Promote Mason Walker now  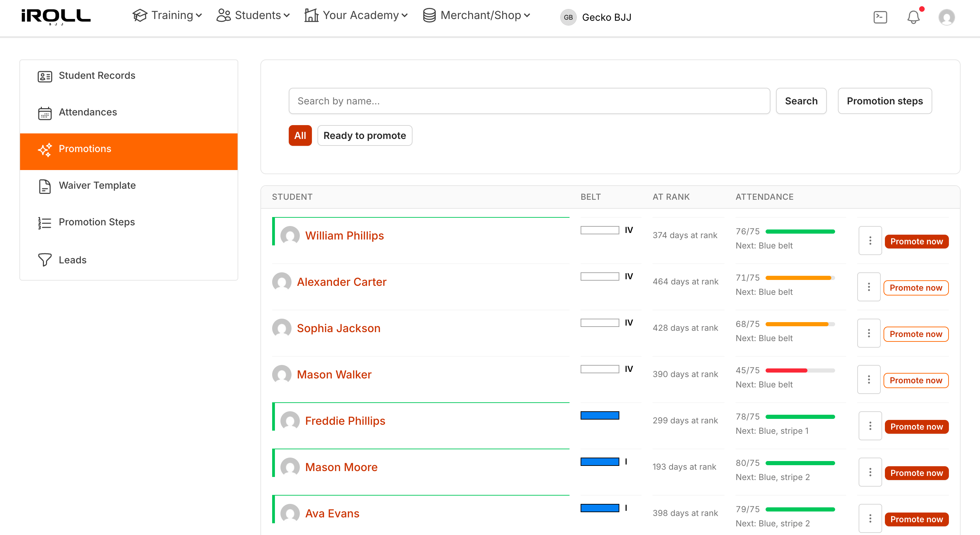915,381
